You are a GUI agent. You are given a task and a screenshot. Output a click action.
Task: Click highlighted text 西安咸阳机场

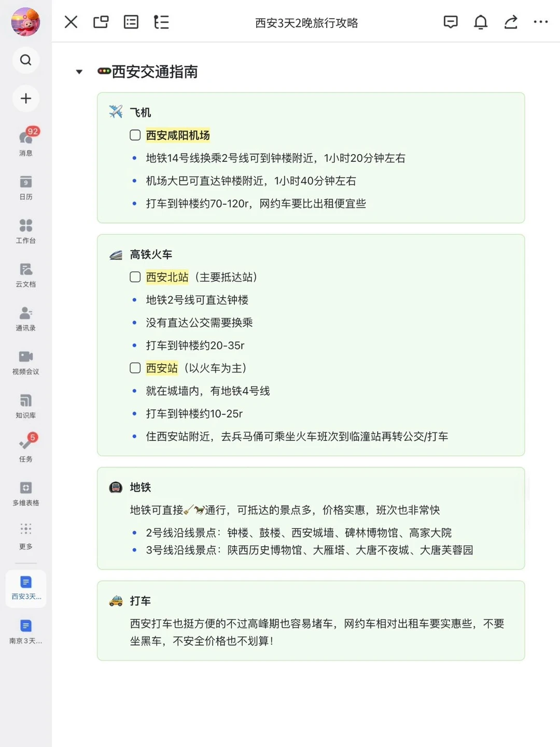pos(178,135)
